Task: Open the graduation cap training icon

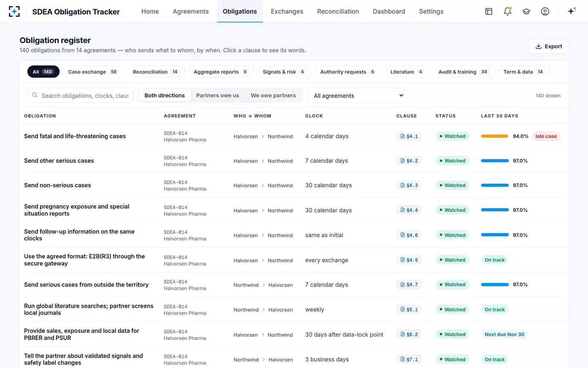Action: click(x=526, y=11)
